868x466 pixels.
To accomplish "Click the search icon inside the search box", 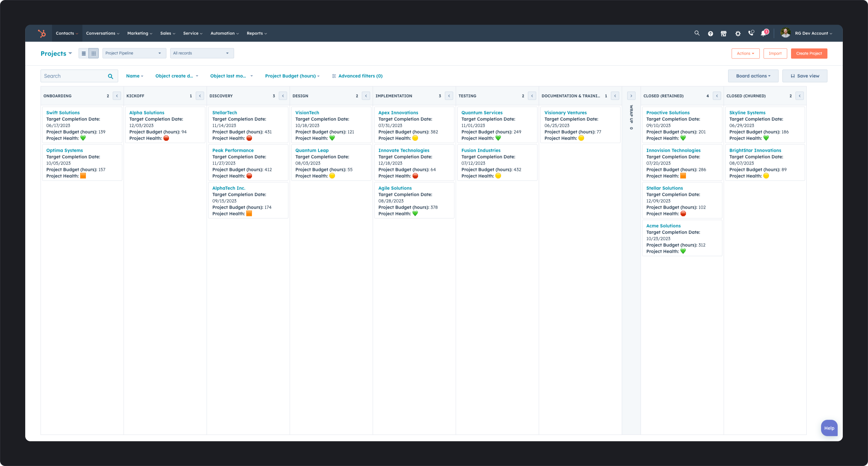I will tap(110, 75).
